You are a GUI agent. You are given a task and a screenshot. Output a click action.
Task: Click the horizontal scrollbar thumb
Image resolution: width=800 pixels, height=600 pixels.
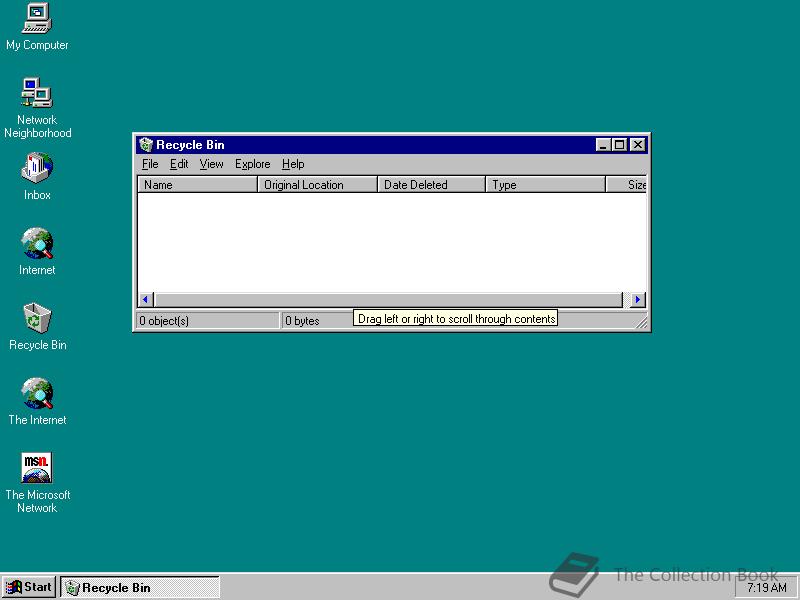[x=388, y=299]
